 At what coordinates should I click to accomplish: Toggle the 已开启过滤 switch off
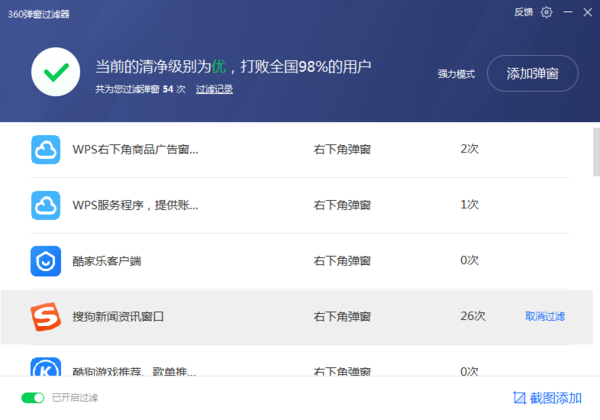pos(33,398)
